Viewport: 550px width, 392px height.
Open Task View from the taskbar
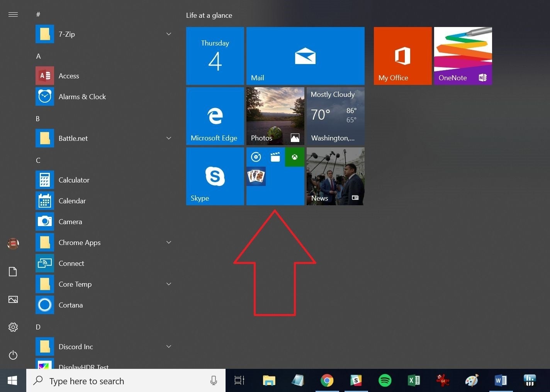pos(239,381)
